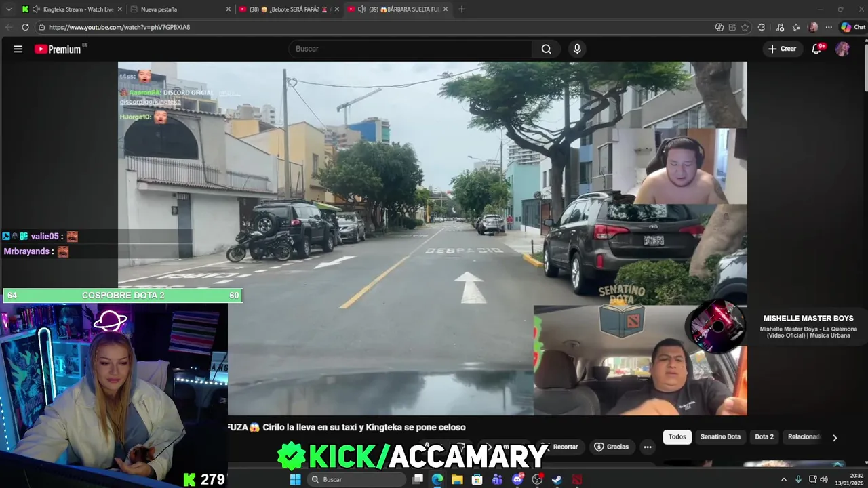The width and height of the screenshot is (868, 488).
Task: Open Copilot Chat in Edge toolbar
Action: coord(853,27)
